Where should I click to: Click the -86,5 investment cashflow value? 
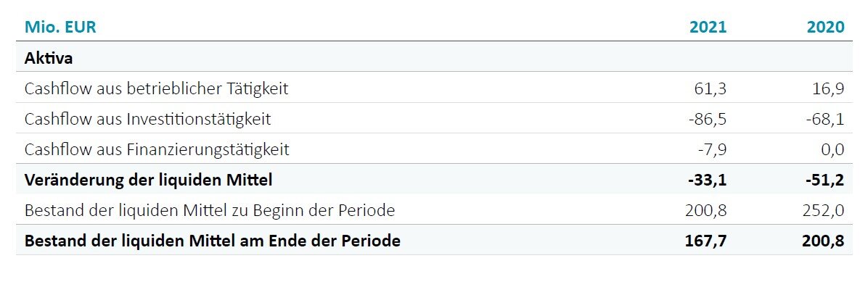tap(708, 119)
